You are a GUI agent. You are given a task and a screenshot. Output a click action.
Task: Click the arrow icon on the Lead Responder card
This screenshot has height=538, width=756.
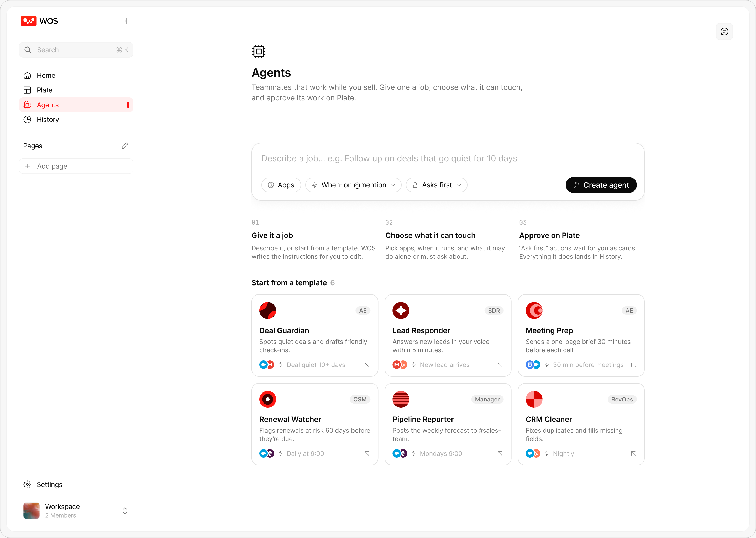(x=500, y=365)
